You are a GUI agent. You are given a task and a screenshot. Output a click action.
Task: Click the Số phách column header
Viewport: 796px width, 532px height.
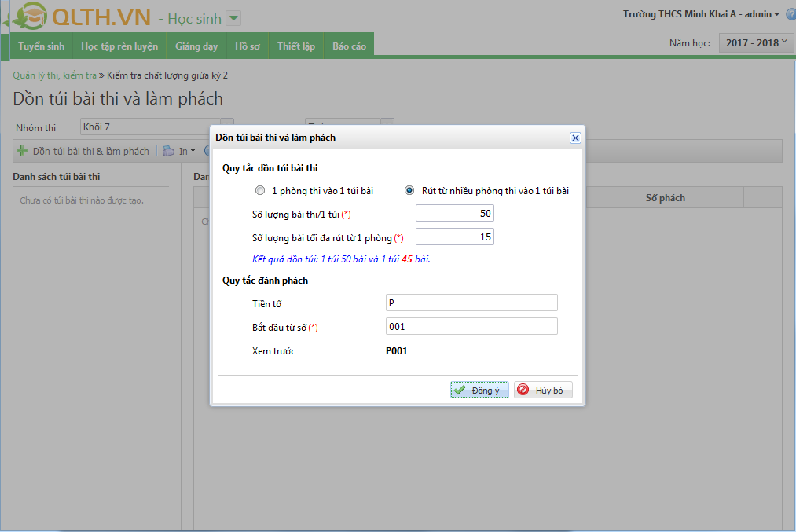665,198
